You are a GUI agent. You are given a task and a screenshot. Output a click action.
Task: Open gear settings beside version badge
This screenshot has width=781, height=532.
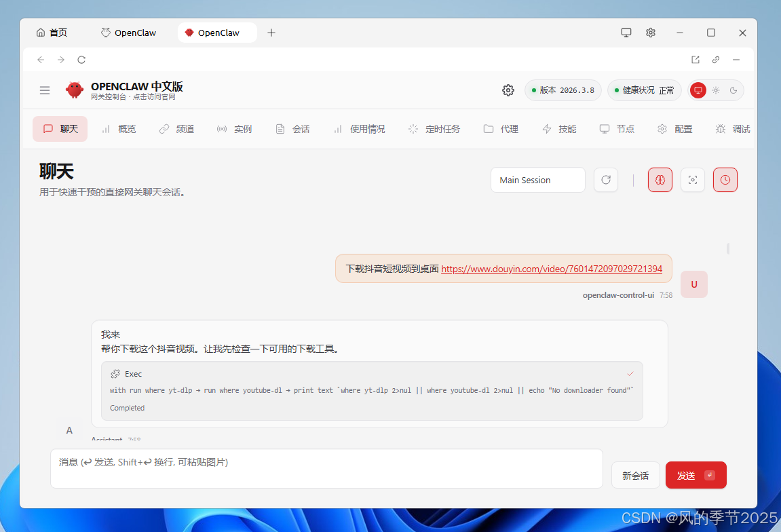[508, 90]
